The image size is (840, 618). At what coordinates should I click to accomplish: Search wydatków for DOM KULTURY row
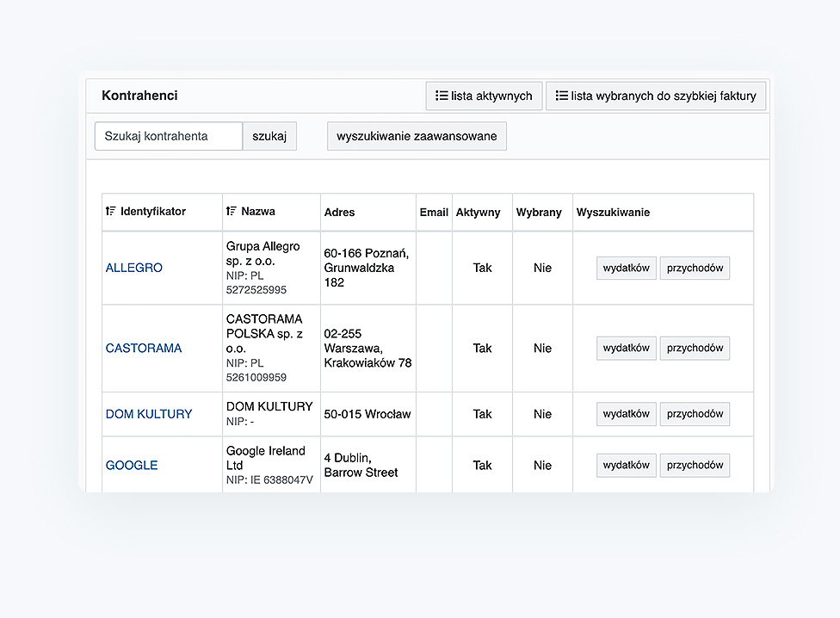[x=627, y=414]
